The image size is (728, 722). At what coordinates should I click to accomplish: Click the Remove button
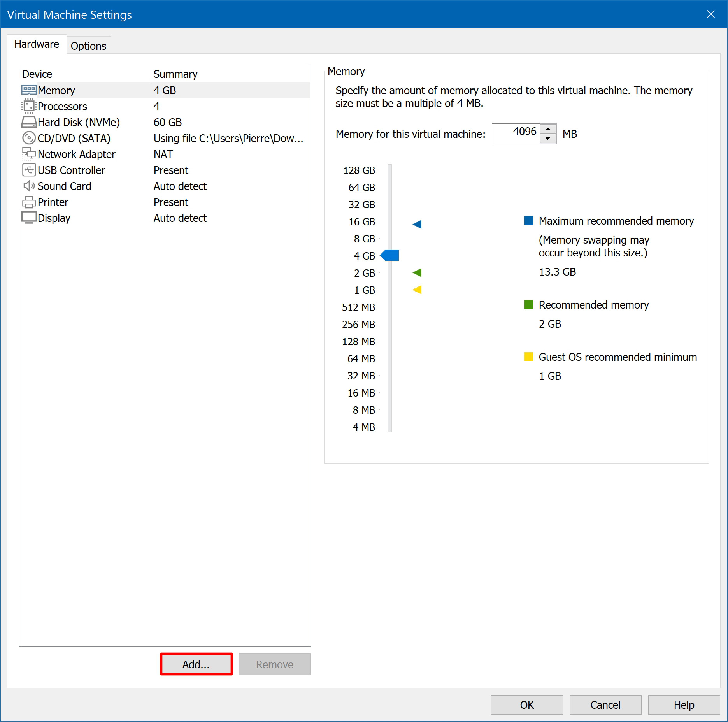pyautogui.click(x=275, y=664)
